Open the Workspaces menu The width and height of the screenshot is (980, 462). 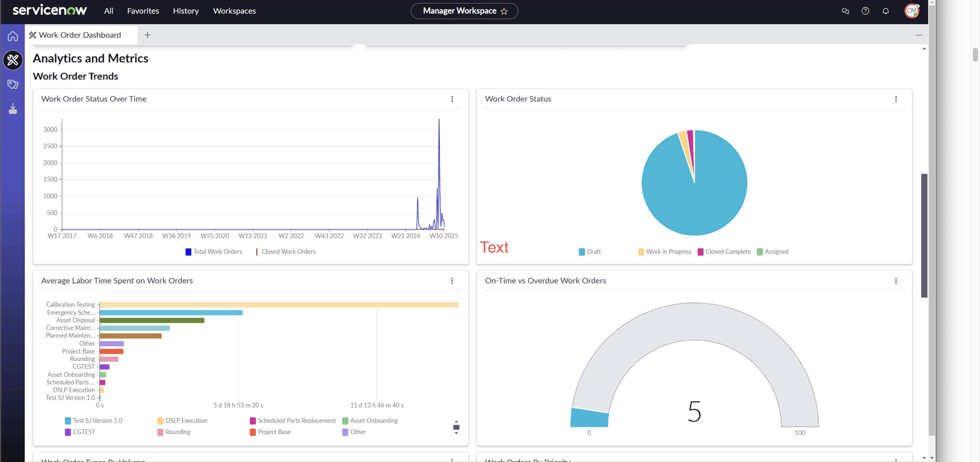[234, 11]
